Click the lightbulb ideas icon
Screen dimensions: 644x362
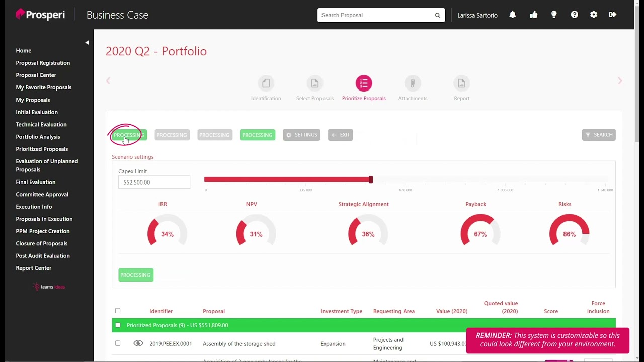[554, 15]
